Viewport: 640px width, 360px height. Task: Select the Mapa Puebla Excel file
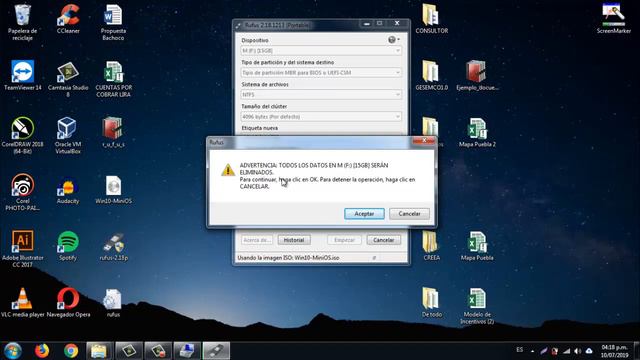tap(477, 245)
